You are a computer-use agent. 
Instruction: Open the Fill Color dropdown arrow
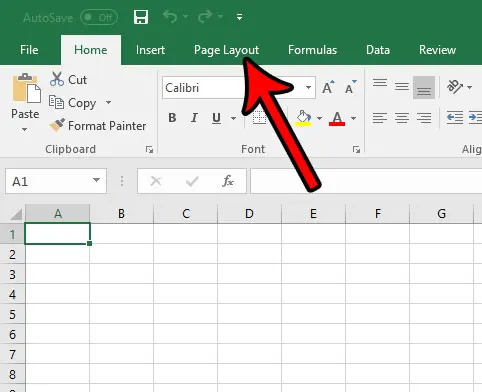point(319,118)
